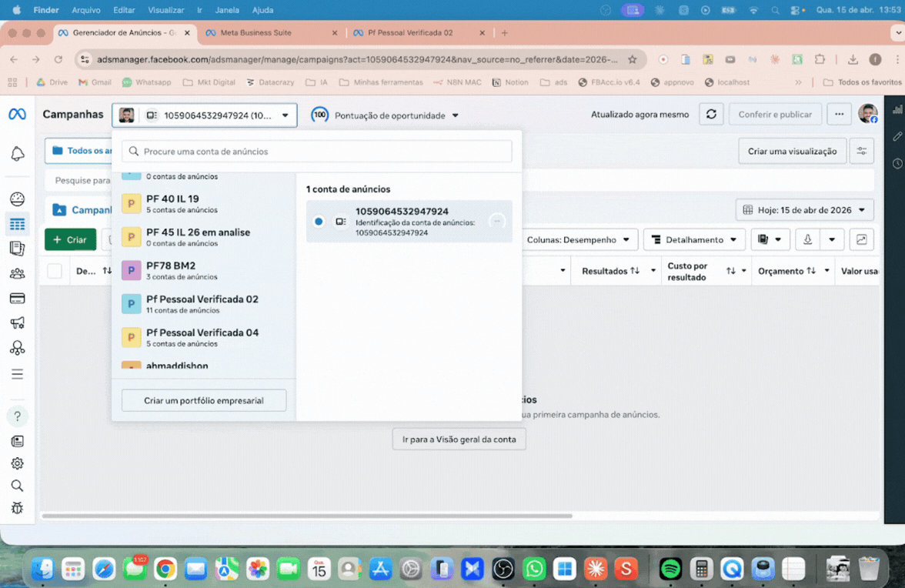Select the Campanhas tab in table
Screen dimensions: 905x588
pos(82,210)
